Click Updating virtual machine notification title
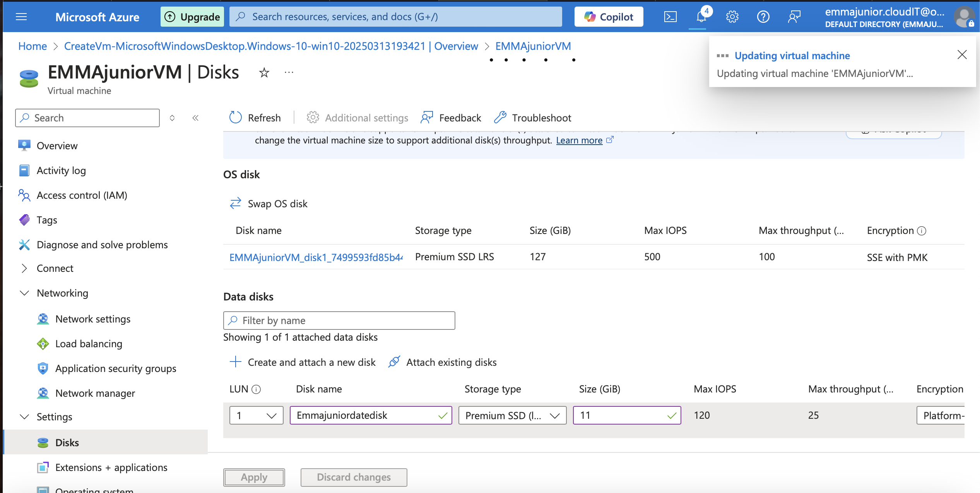The image size is (980, 493). pyautogui.click(x=792, y=56)
